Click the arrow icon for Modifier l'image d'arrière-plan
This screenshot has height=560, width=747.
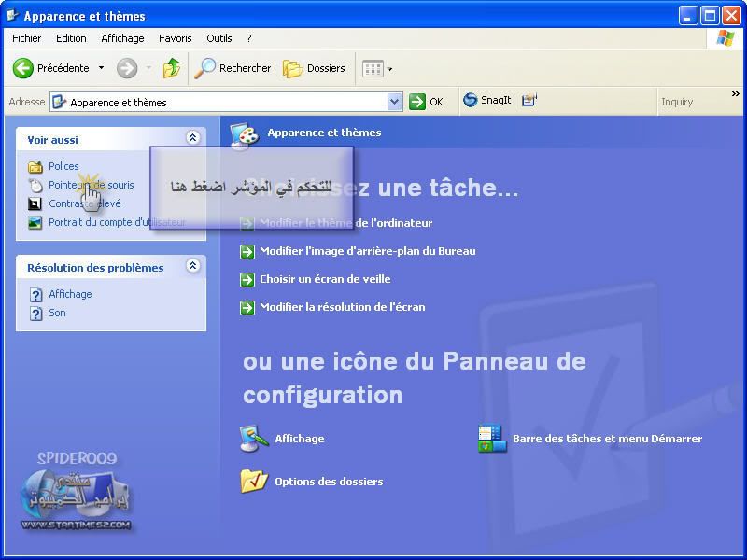247,251
